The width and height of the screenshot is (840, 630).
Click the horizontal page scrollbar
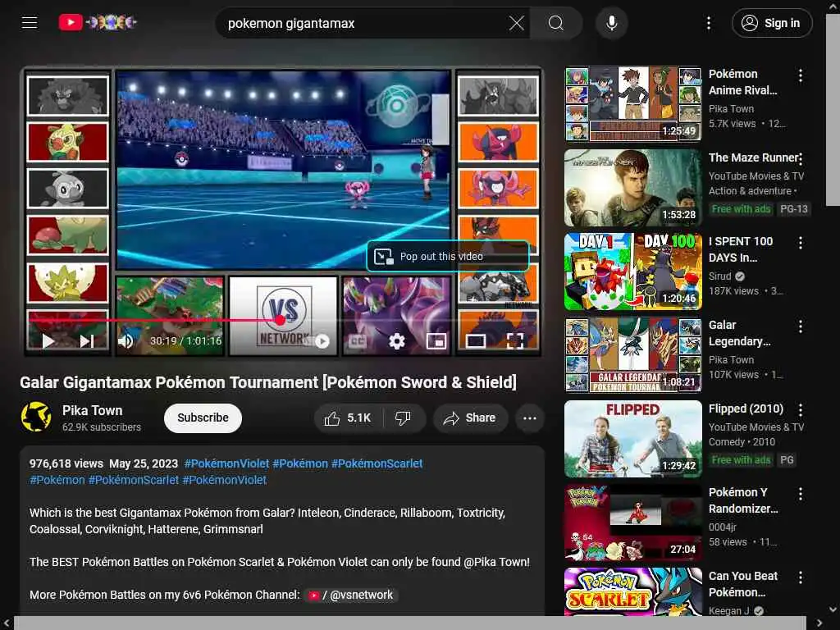(410, 623)
